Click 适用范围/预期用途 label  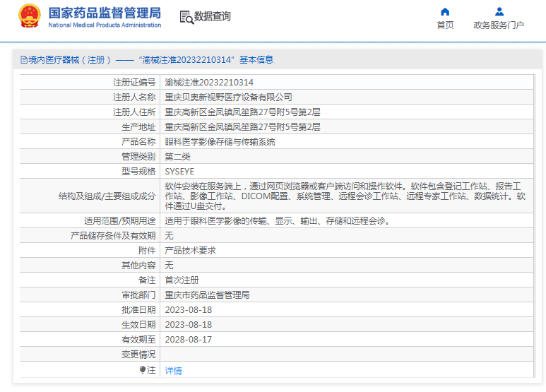[x=120, y=220]
